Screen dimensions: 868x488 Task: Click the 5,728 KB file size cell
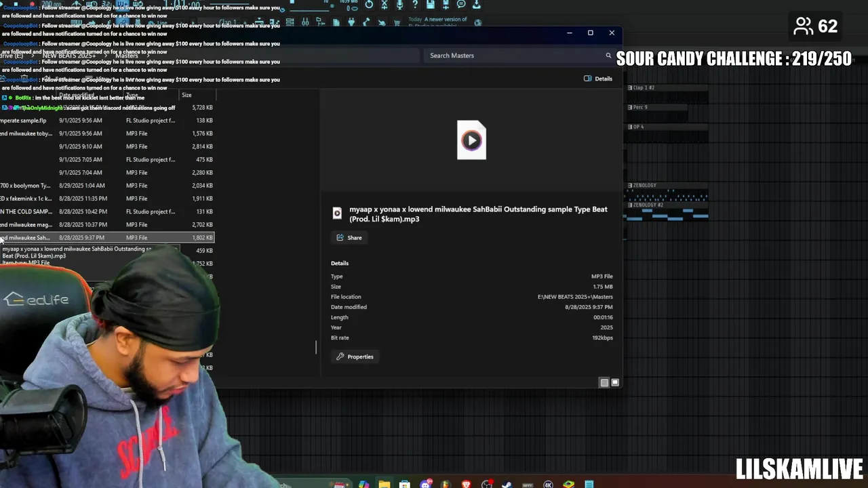pos(202,108)
